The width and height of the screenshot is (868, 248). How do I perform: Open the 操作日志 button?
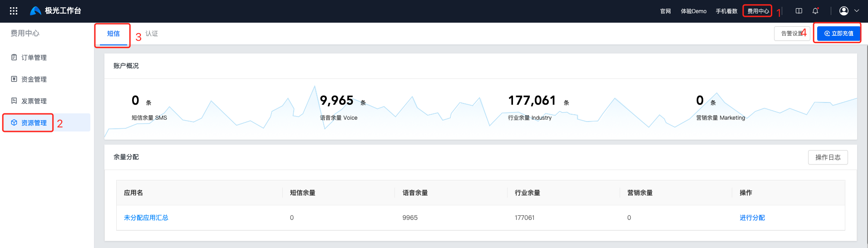coord(828,157)
